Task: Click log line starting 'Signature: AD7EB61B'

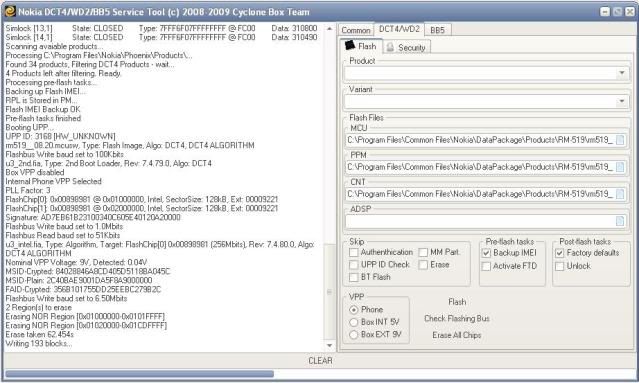Action: pos(93,218)
